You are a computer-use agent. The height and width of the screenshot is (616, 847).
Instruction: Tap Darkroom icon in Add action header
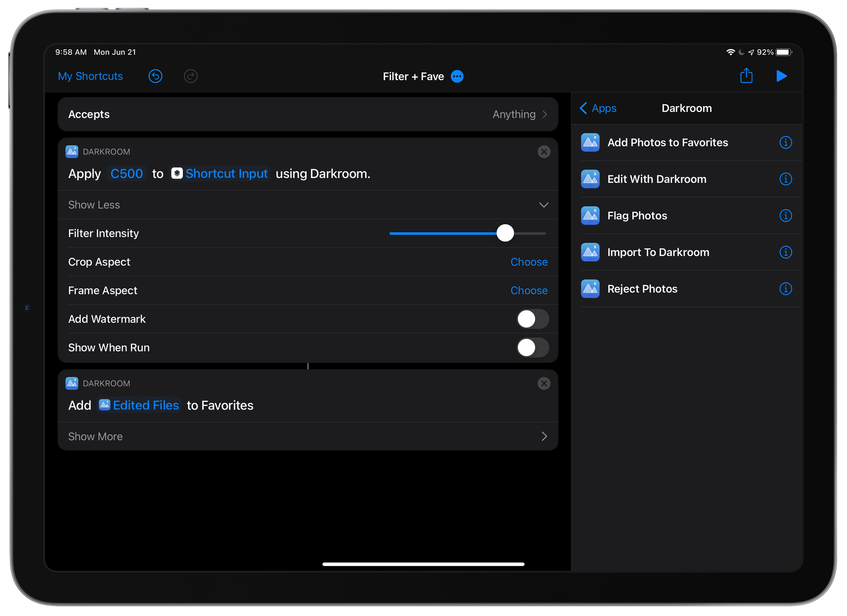72,384
